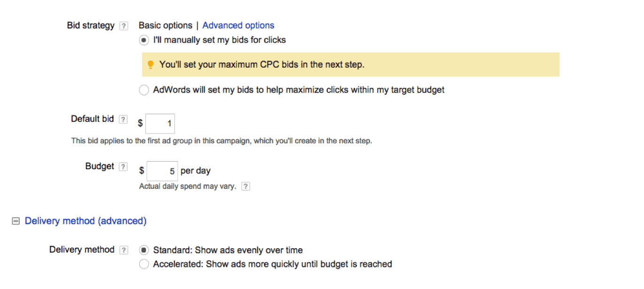Viewport: 644px width, 289px height.
Task: Focus the Default bid amount field
Action: [160, 124]
